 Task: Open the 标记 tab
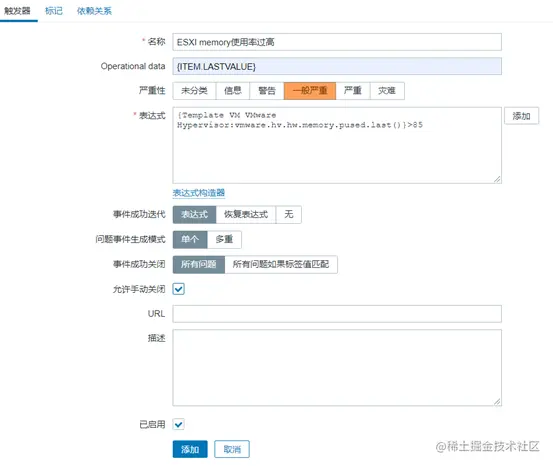(54, 11)
